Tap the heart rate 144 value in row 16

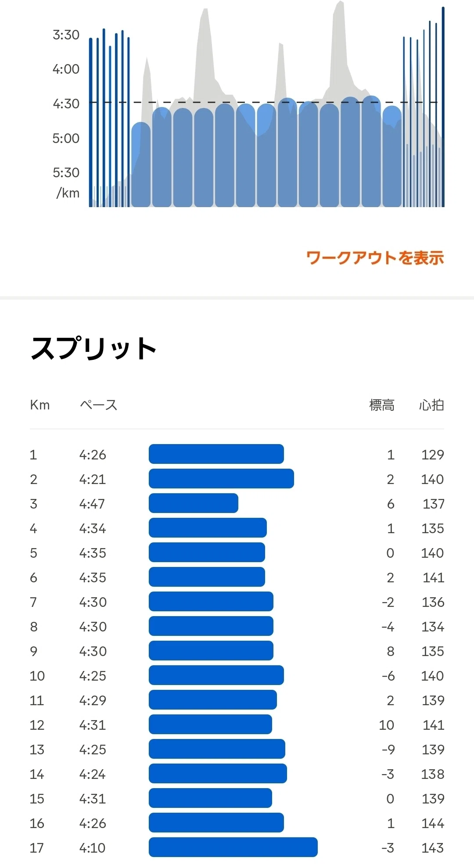[433, 823]
